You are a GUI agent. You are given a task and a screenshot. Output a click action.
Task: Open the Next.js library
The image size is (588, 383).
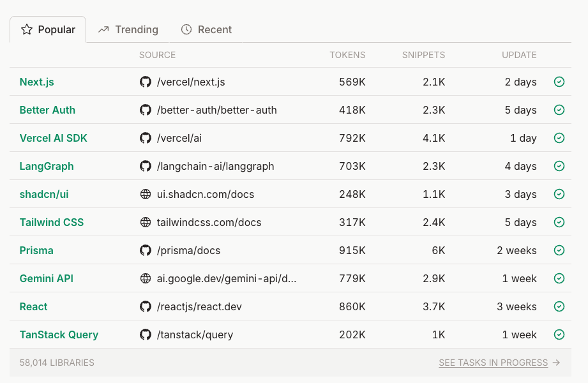pyautogui.click(x=37, y=82)
